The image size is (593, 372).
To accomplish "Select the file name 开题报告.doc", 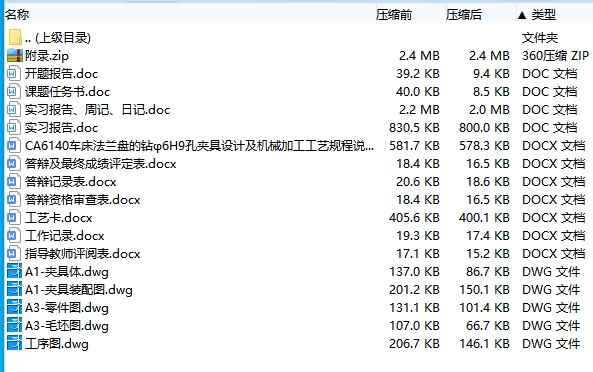I will coord(62,74).
